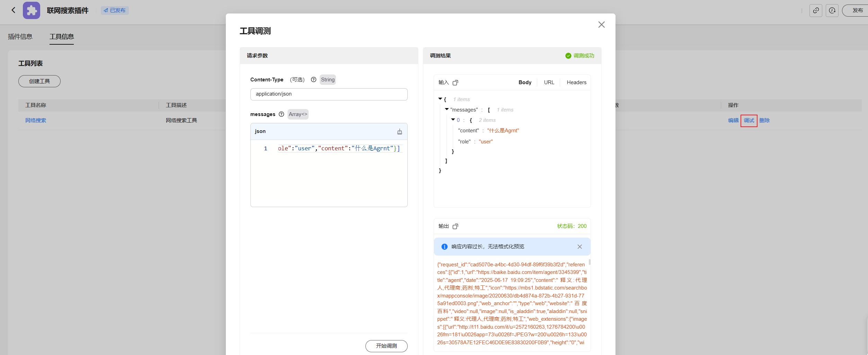868x355 pixels.
Task: Click the help icon next to messages
Action: [x=281, y=114]
